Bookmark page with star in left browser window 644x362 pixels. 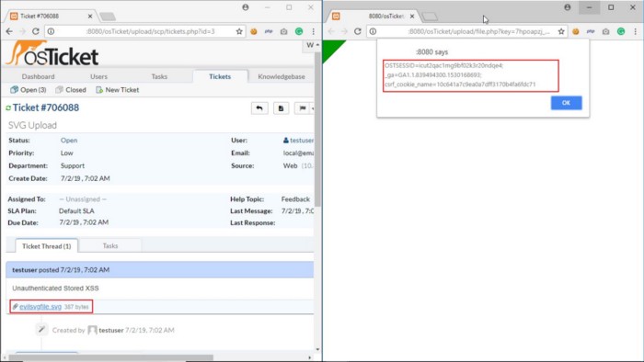[239, 31]
